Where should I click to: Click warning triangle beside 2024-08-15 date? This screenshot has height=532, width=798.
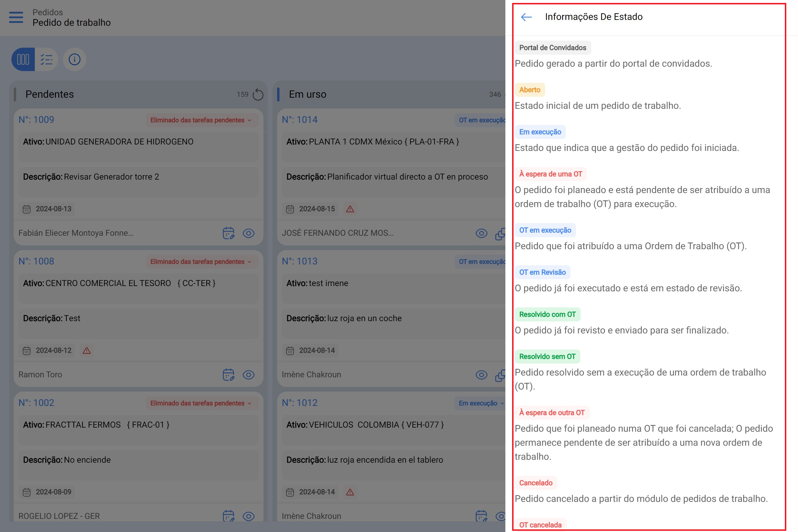[x=350, y=209]
